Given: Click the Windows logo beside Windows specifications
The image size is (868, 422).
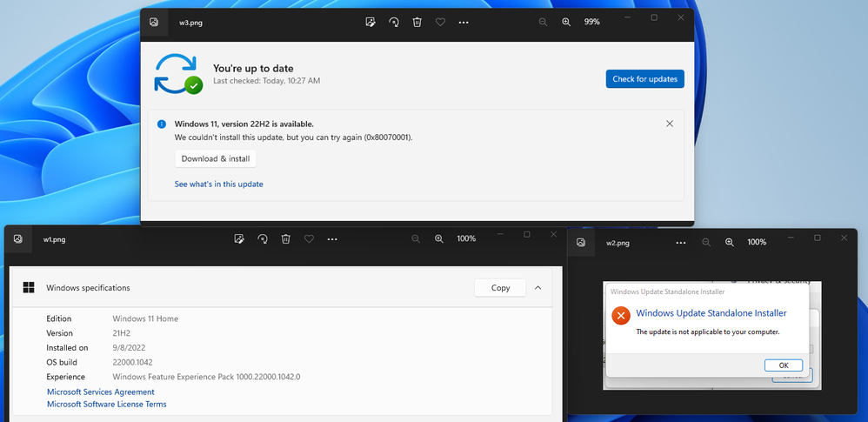Looking at the screenshot, I should tap(29, 287).
